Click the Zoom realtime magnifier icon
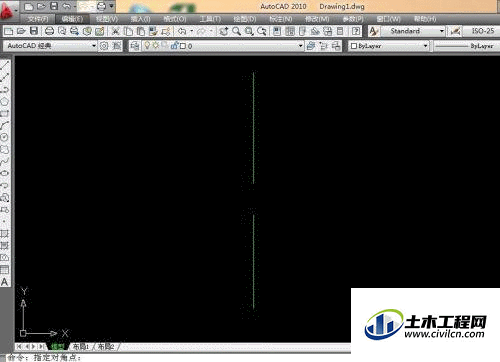This screenshot has width=500, height=362. (236, 31)
